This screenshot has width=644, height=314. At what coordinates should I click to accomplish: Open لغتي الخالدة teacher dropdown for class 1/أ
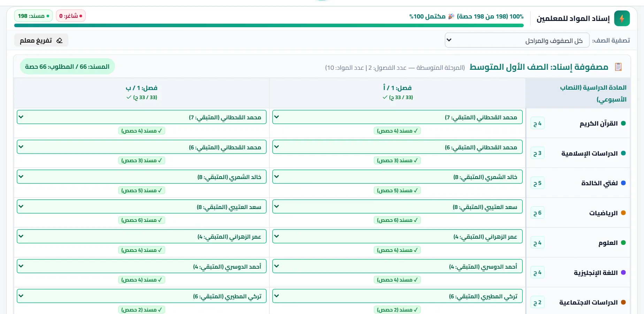pos(397,177)
